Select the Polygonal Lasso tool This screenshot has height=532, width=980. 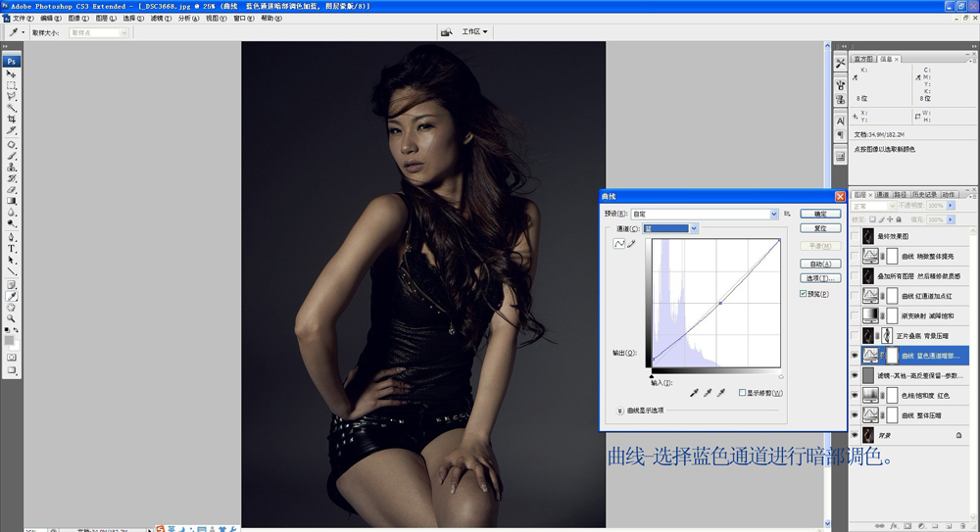pyautogui.click(x=11, y=97)
